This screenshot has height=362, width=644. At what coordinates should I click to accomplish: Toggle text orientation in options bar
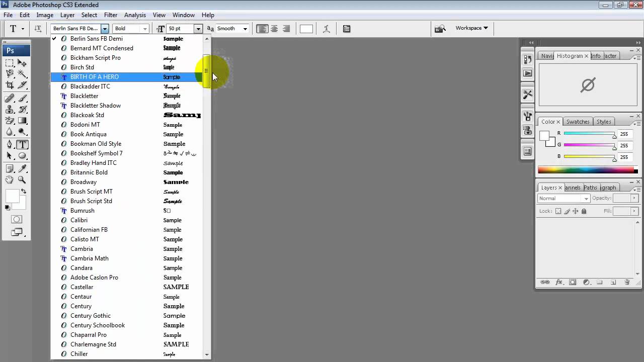[x=38, y=29]
